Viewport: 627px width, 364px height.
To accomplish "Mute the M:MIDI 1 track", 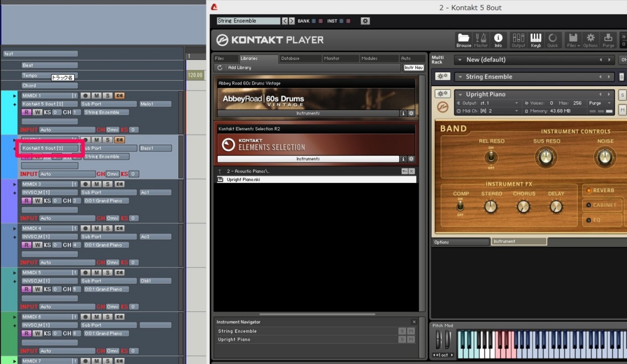I will (96, 95).
